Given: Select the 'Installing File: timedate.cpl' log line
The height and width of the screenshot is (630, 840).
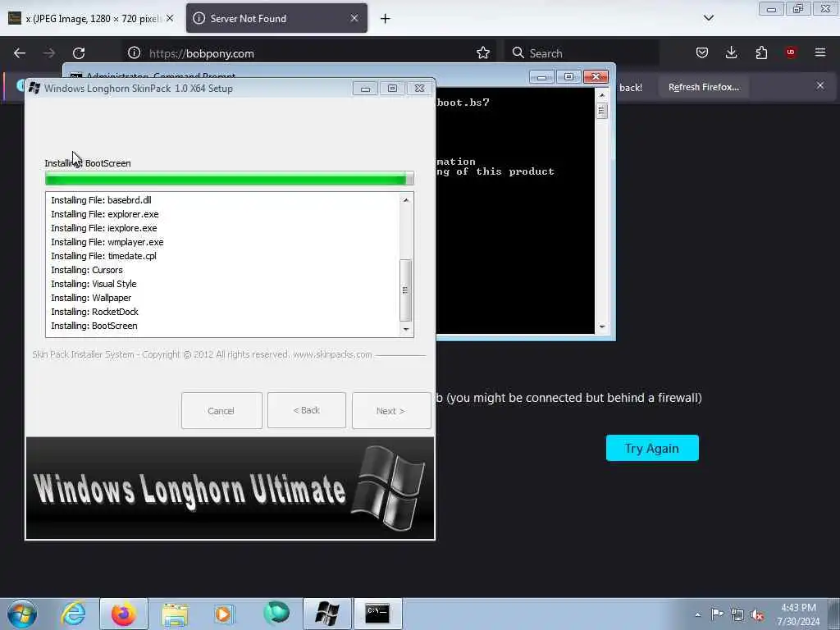Looking at the screenshot, I should pyautogui.click(x=103, y=256).
